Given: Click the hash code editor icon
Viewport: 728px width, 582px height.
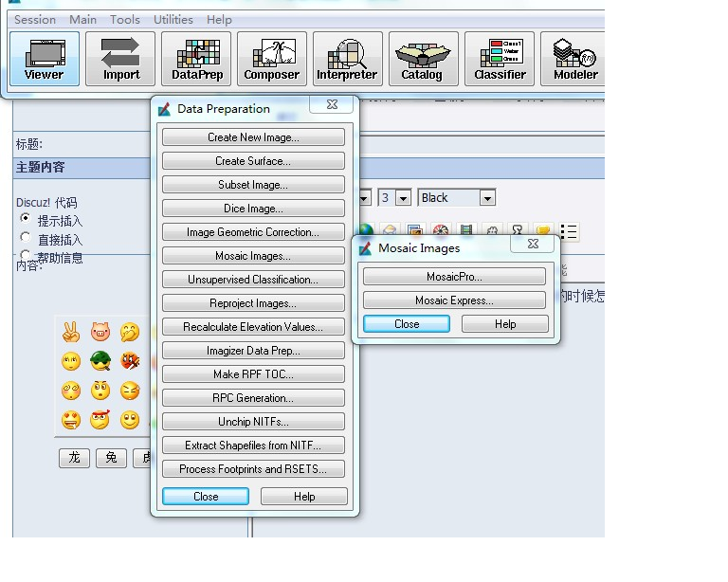Looking at the screenshot, I should pos(492,230).
